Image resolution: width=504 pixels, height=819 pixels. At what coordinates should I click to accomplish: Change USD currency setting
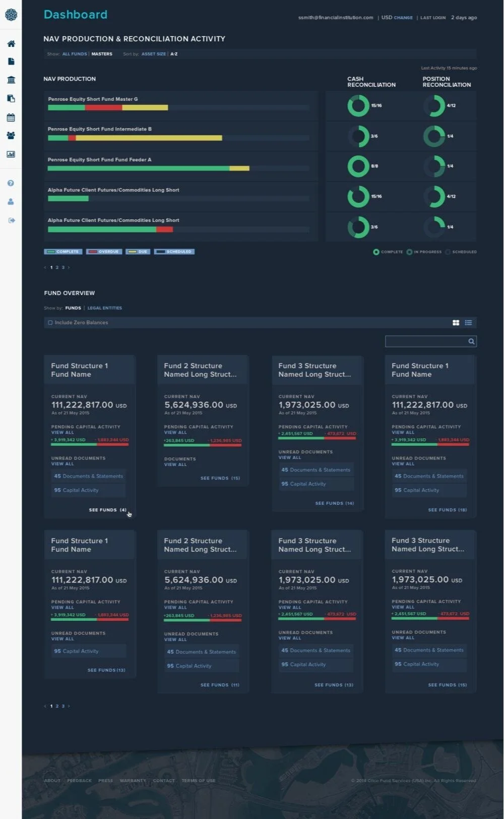(x=403, y=18)
